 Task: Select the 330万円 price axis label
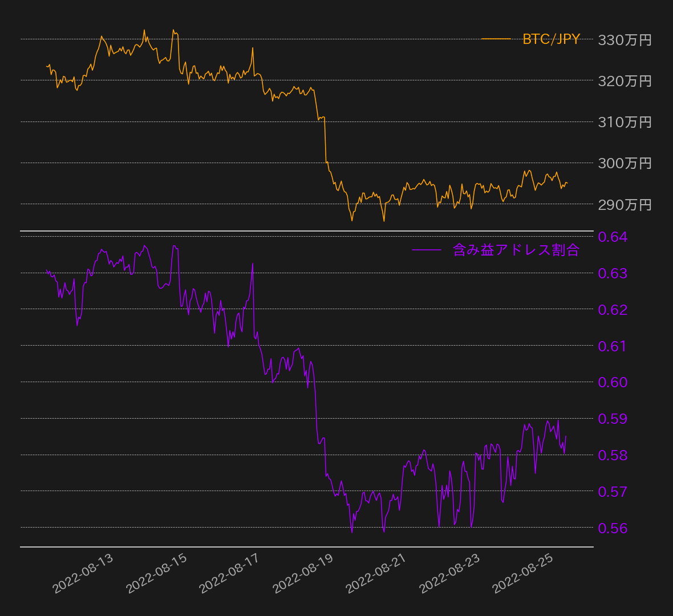click(x=624, y=40)
